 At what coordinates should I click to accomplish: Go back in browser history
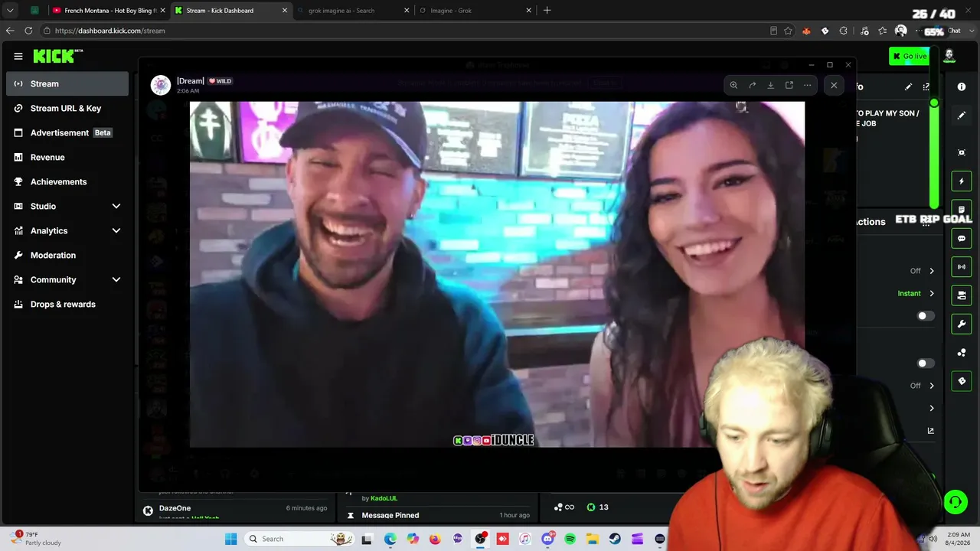click(x=10, y=31)
